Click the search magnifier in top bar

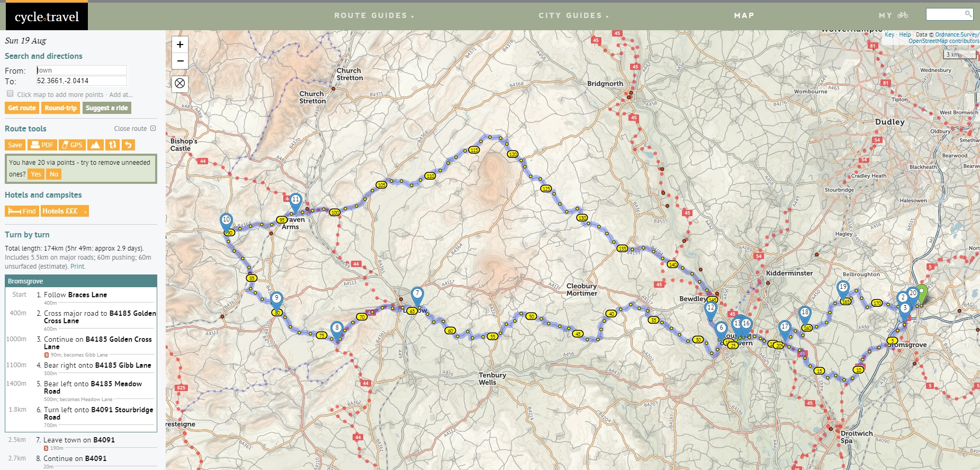(968, 14)
